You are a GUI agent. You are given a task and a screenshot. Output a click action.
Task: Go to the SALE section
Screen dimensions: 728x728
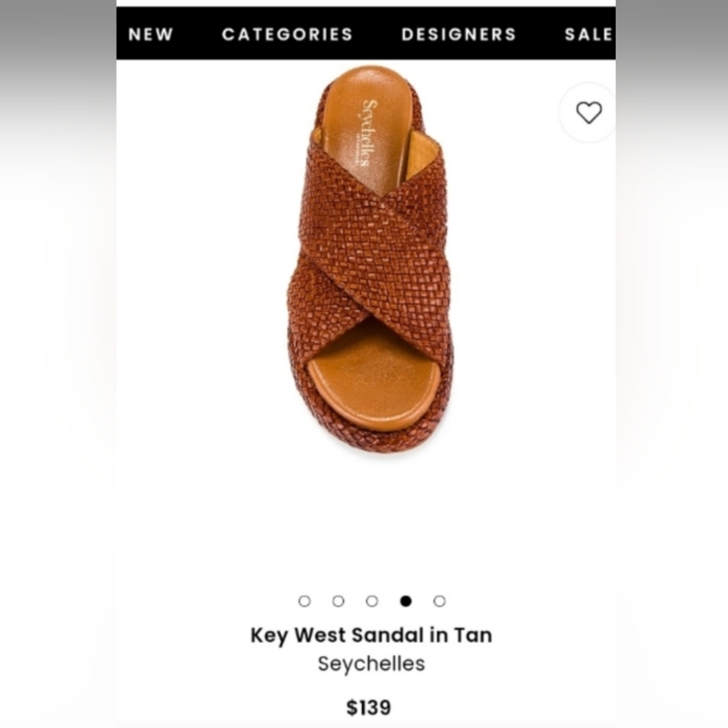[x=587, y=34]
